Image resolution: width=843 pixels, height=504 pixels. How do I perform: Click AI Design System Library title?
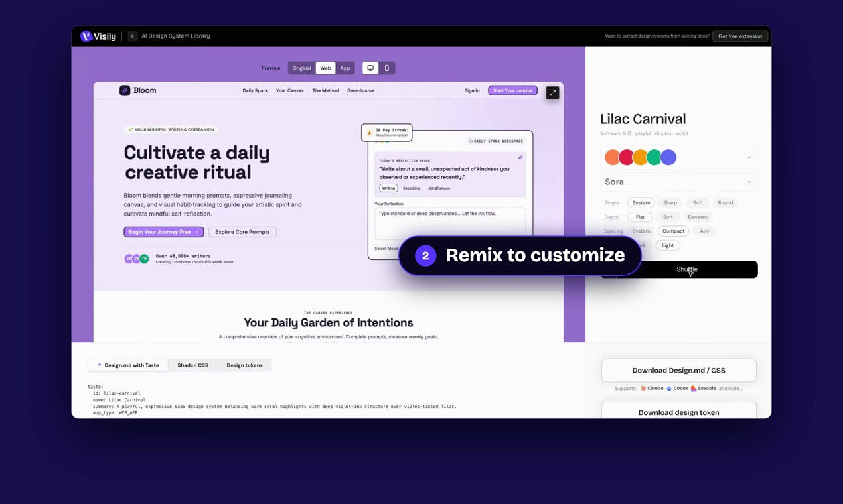(x=175, y=36)
